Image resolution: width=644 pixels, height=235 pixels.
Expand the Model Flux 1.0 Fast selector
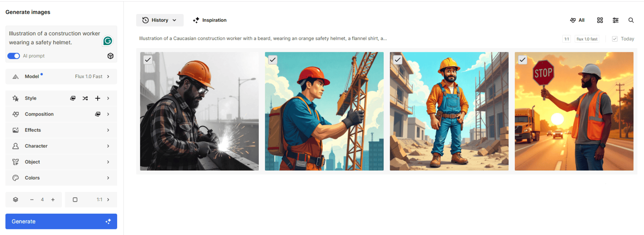coord(61,76)
